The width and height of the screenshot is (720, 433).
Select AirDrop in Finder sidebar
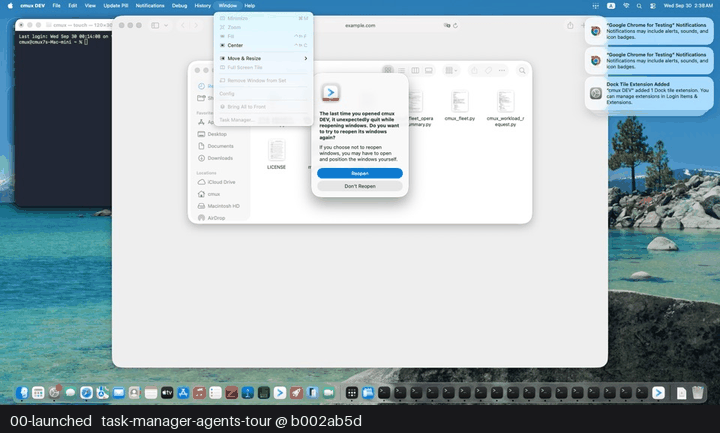tap(216, 218)
